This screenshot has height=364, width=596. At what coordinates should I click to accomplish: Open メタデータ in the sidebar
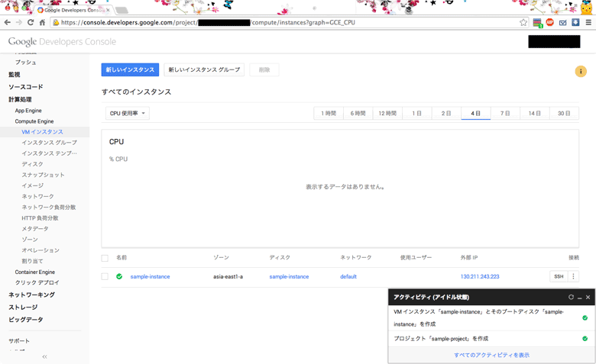coord(35,228)
